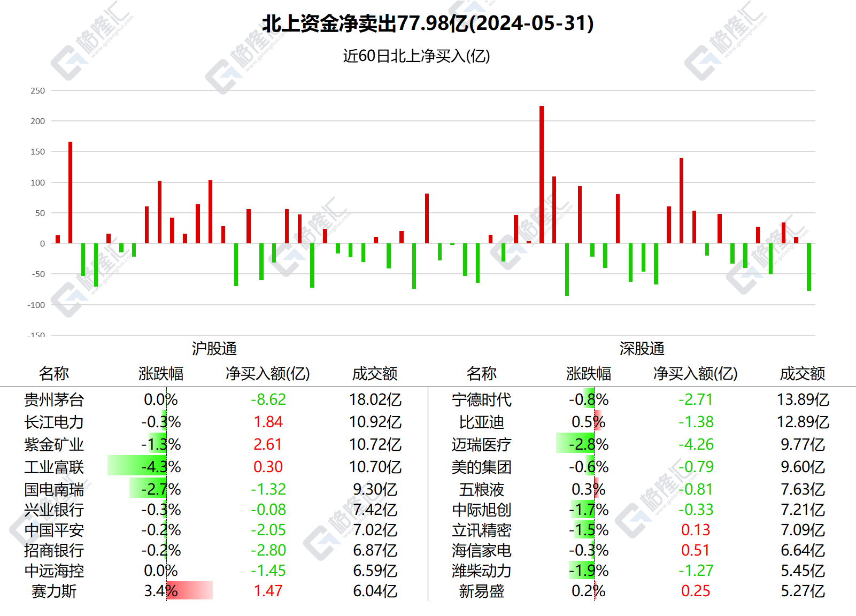856x616 pixels.
Task: Click turnover value 5.27亿
Action: [803, 591]
